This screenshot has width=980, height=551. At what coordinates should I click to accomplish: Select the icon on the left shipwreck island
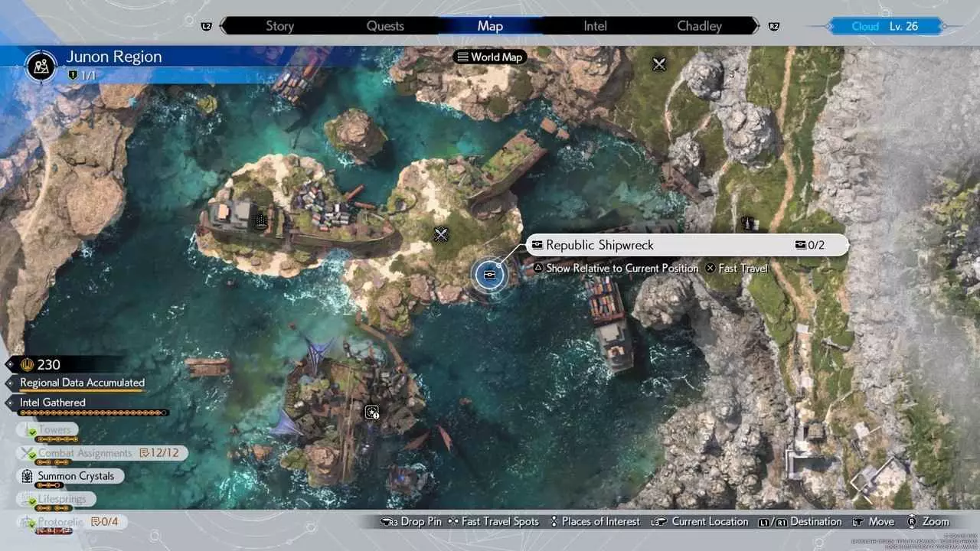[260, 222]
